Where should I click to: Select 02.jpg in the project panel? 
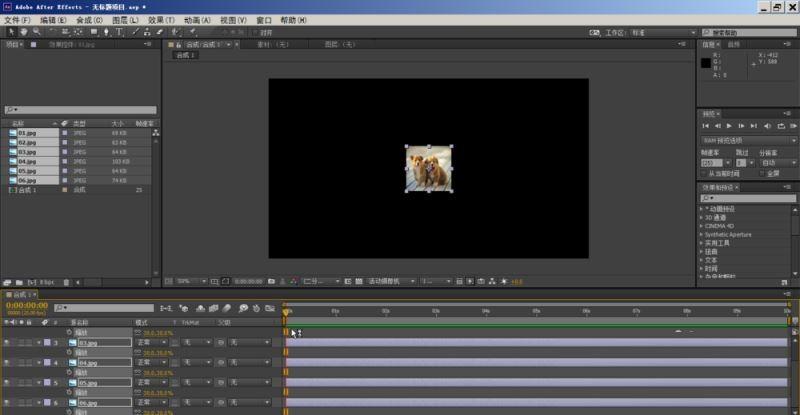(x=28, y=142)
